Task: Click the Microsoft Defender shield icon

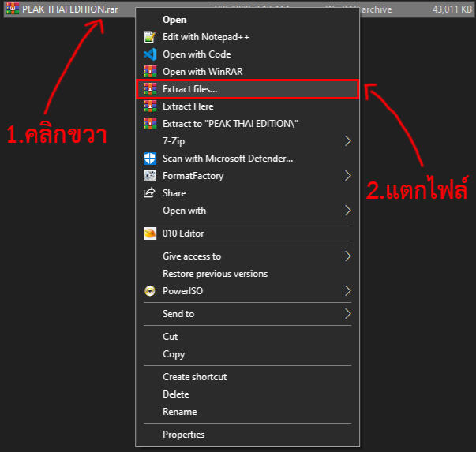Action: (x=150, y=159)
